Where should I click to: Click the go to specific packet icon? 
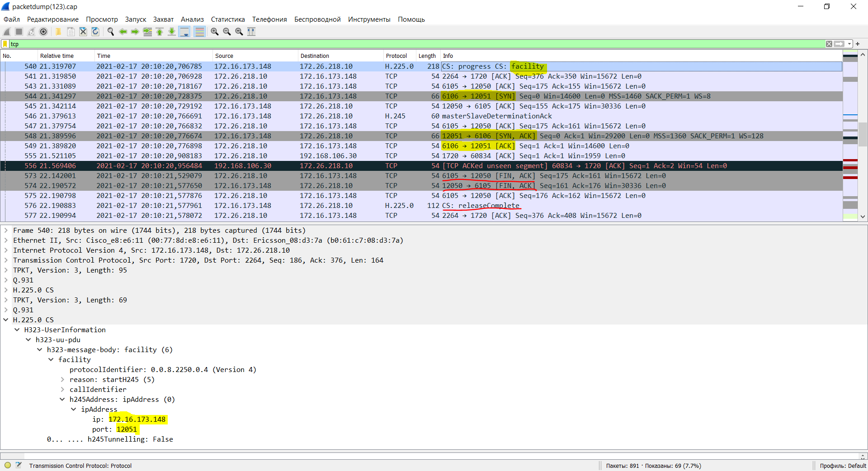tap(147, 32)
